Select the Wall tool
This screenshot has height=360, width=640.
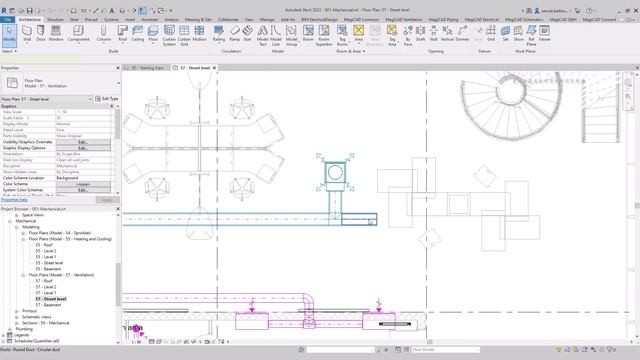(x=27, y=33)
